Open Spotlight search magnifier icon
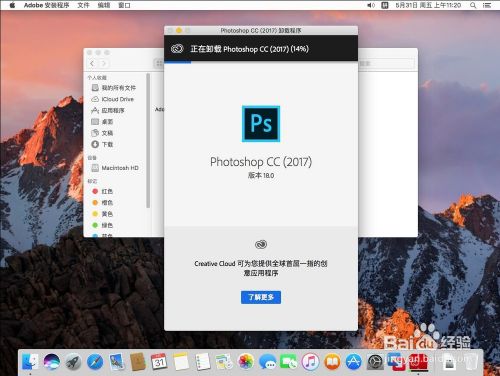Viewport: 500px width, 376px height. 473,5
